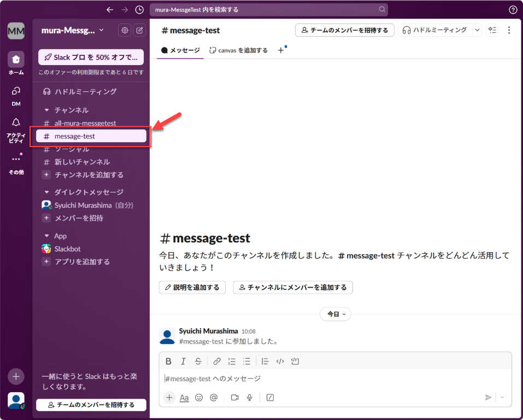Go back with the history back arrow
Screen dimensions: 523x420
click(x=110, y=10)
